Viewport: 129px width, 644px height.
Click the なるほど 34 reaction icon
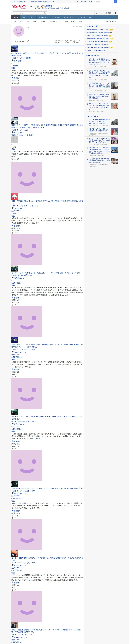coord(65,42)
